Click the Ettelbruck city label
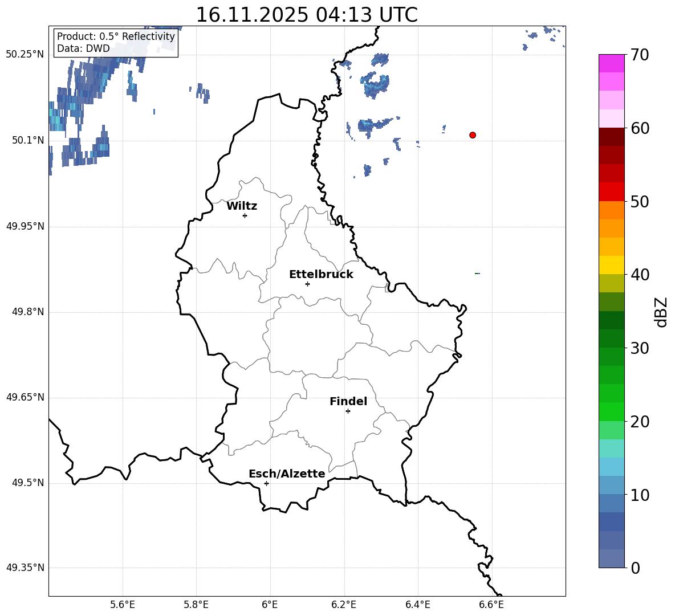 point(321,275)
